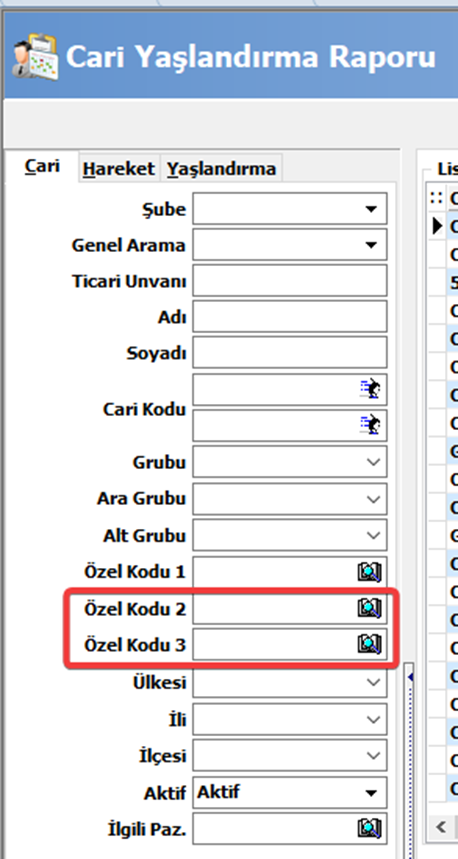
Task: Switch to the Yaşlandırma tab
Action: point(221,169)
